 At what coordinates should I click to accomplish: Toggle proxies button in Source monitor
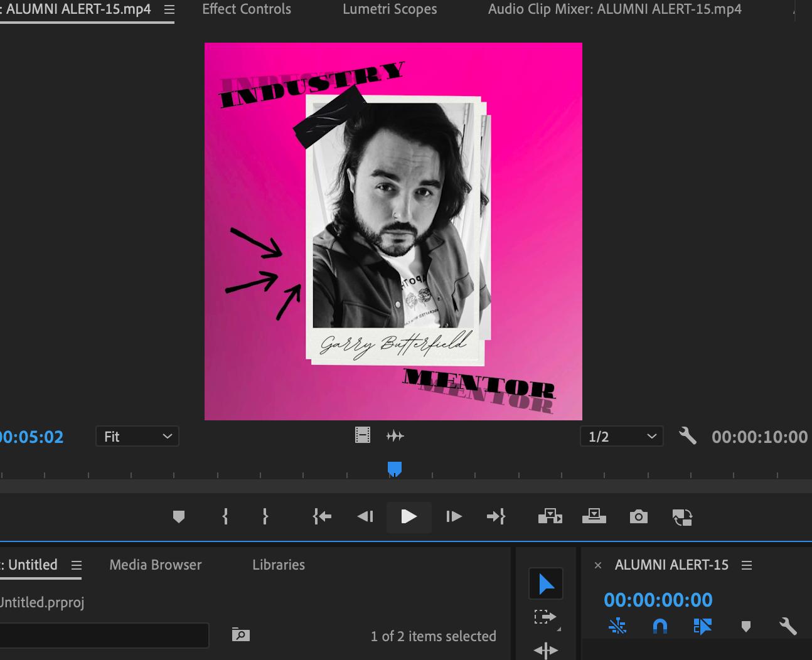(x=683, y=517)
